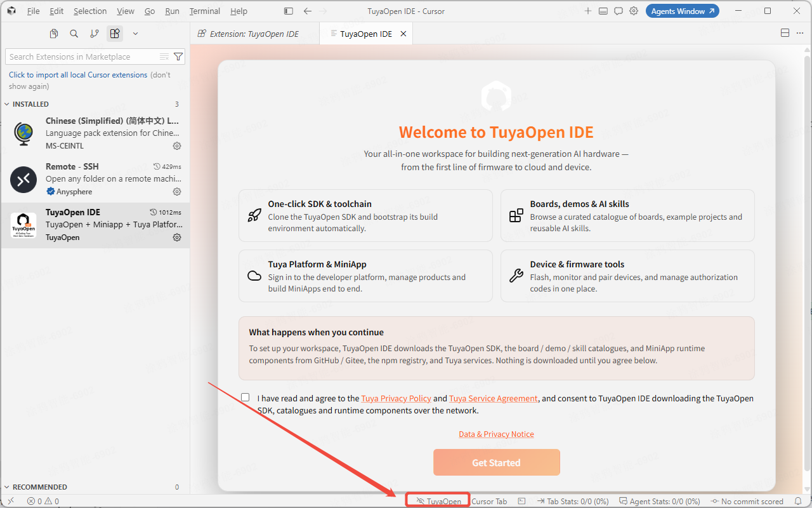The image size is (812, 508).
Task: Select Remote - SSH extension title
Action: (x=72, y=166)
